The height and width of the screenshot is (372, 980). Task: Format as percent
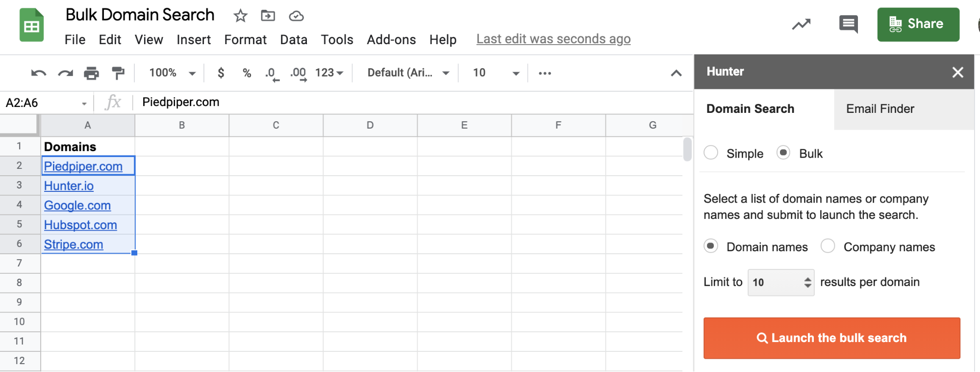click(247, 73)
